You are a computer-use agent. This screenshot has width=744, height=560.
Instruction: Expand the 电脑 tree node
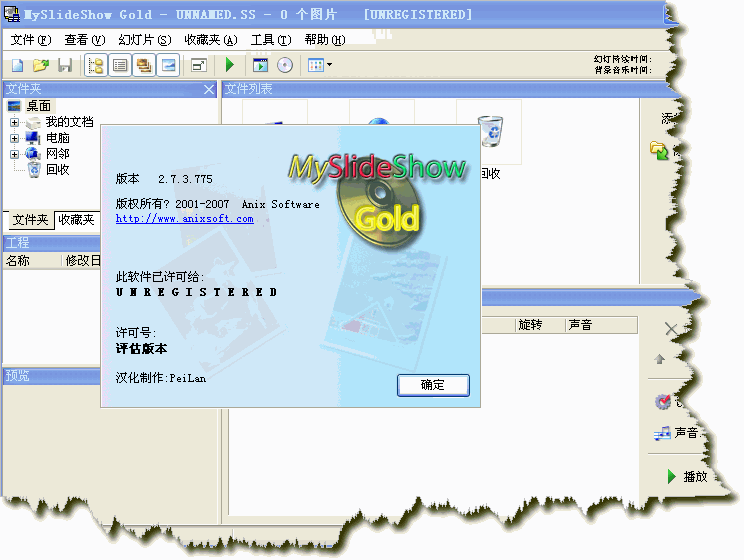14,139
